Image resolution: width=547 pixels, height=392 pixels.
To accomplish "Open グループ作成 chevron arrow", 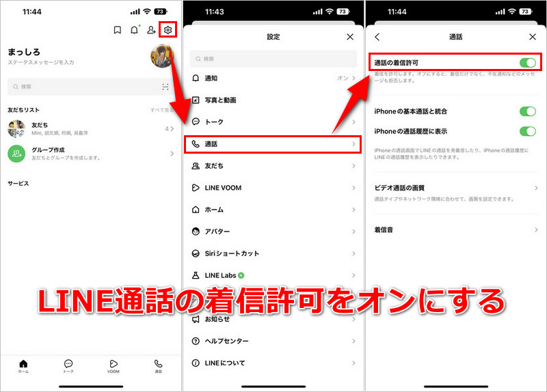I will (172, 154).
